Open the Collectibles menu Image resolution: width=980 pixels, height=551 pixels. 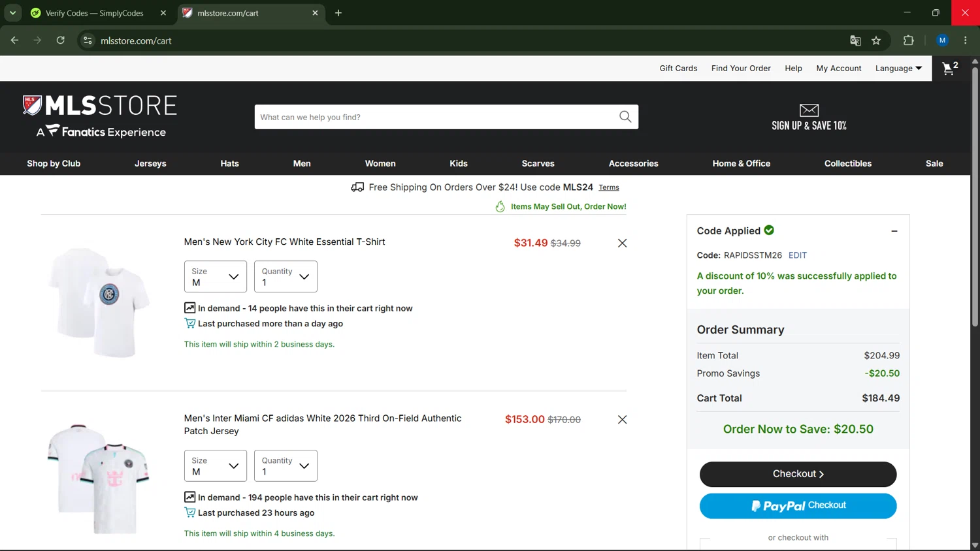coord(848,163)
